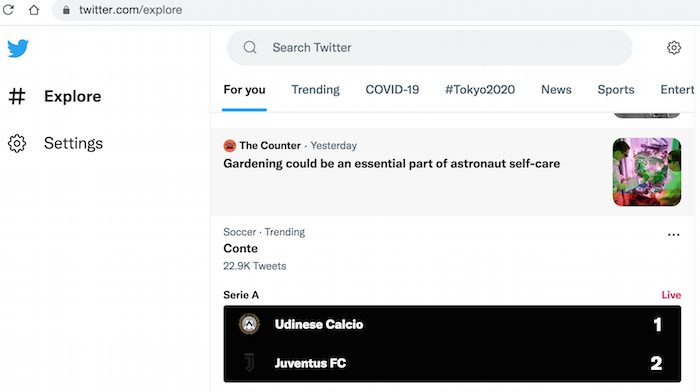Viewport: 700px width, 392px height.
Task: Open the gardening astronaut self-care headline
Action: point(392,163)
